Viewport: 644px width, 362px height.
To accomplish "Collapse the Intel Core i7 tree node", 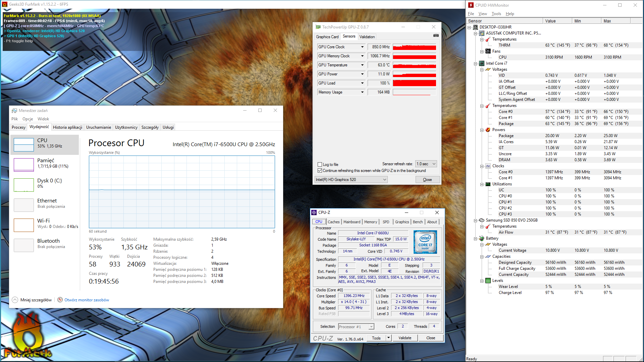I will [476, 64].
